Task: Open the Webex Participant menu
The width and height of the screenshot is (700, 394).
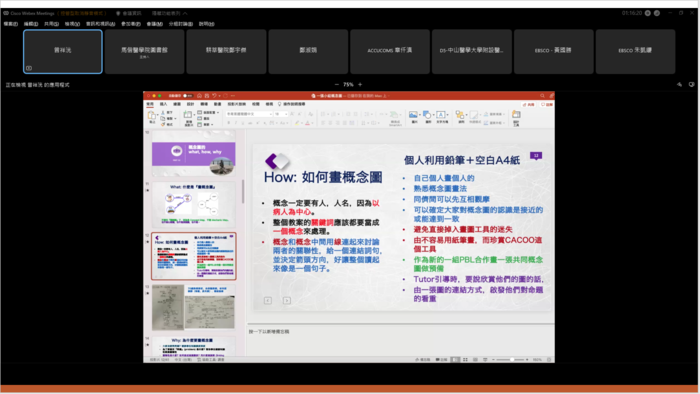Action: (x=131, y=24)
